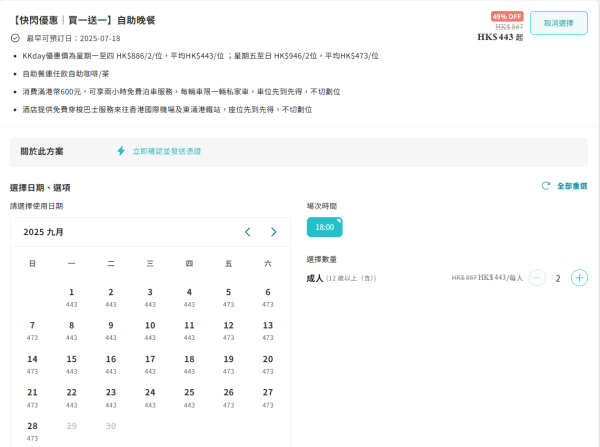Viewport: 600px width, 447px height.
Task: Select September 24 in calendar
Action: (150, 398)
